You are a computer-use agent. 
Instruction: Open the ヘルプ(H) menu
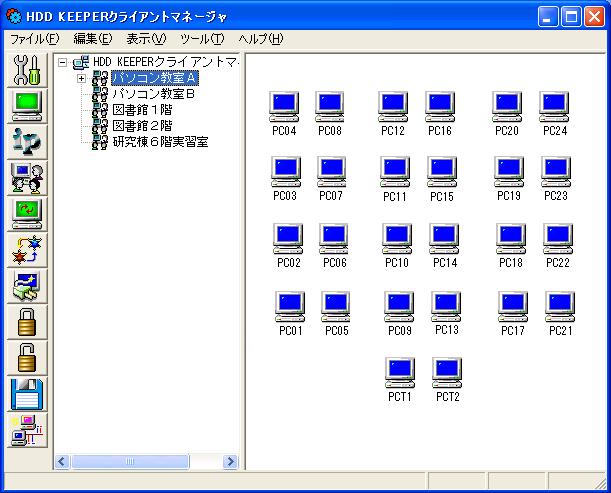tap(261, 39)
